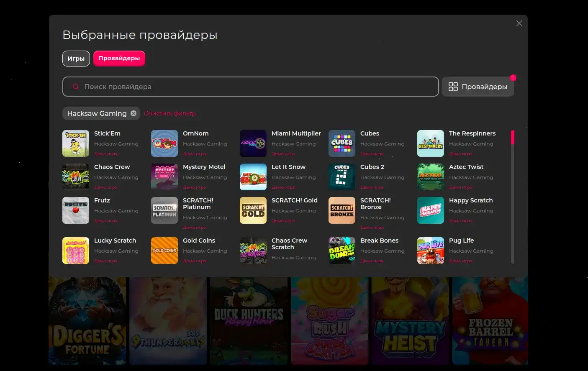Remove the Hacksaw Gaming filter chip
This screenshot has height=371, width=588.
tap(134, 113)
